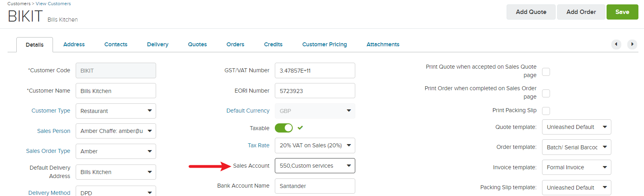Open the Sales Account dropdown
The height and width of the screenshot is (196, 644).
pos(315,166)
